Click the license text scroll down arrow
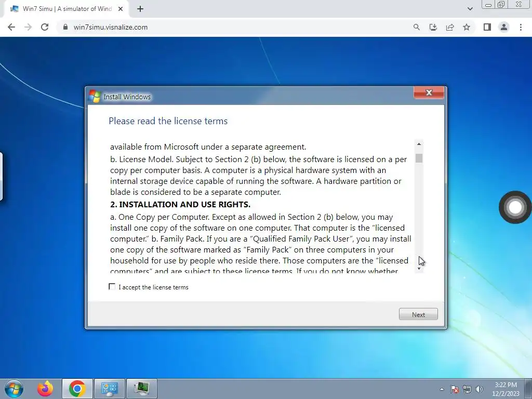The image size is (532, 399). tap(419, 269)
